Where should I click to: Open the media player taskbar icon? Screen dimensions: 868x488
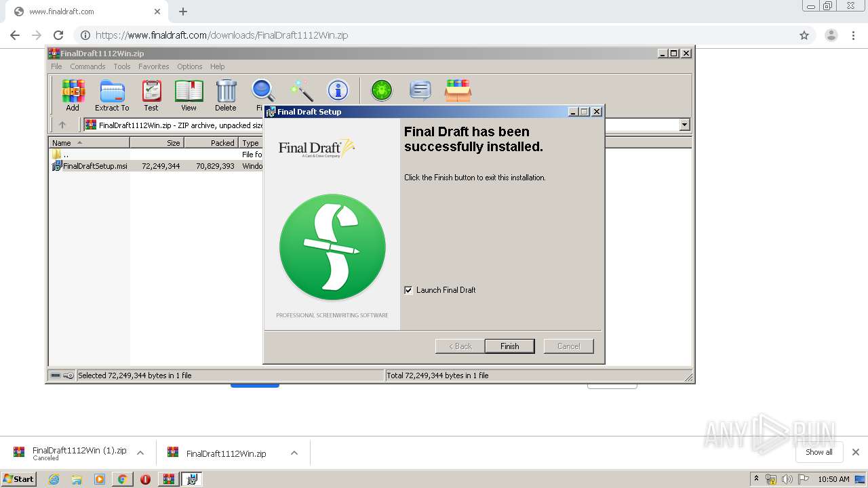[100, 479]
